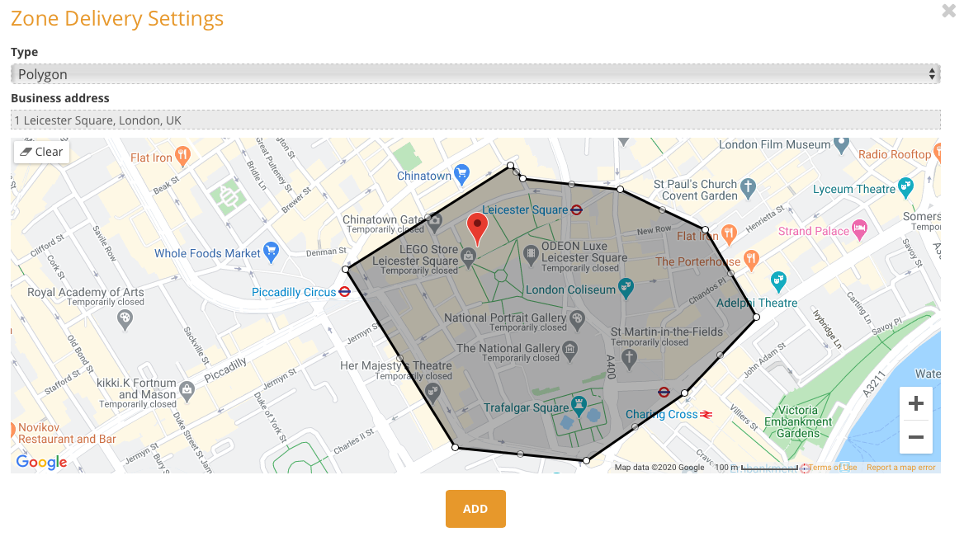This screenshot has width=964, height=560.
Task: Select the Whole Foods Market cart marker
Action: click(271, 252)
